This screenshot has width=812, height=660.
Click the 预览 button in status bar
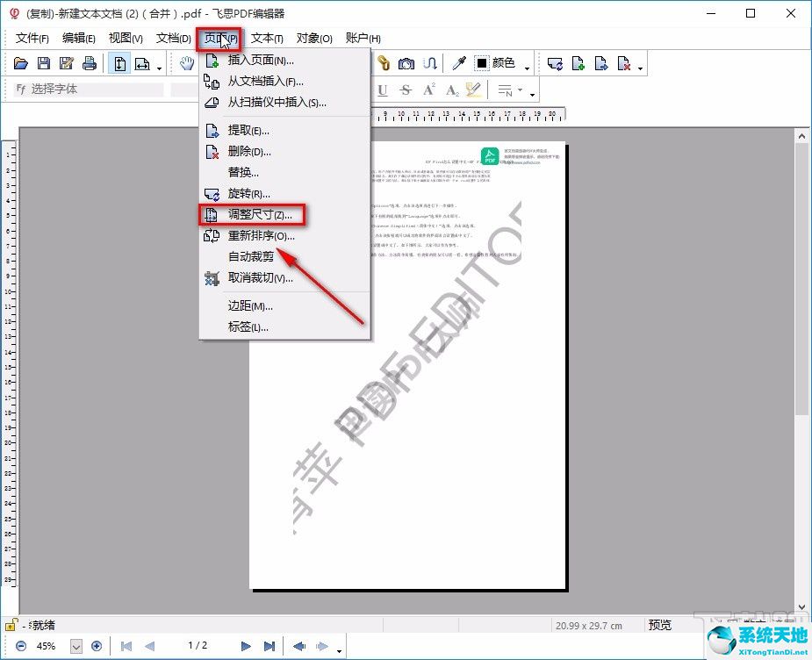pyautogui.click(x=659, y=625)
